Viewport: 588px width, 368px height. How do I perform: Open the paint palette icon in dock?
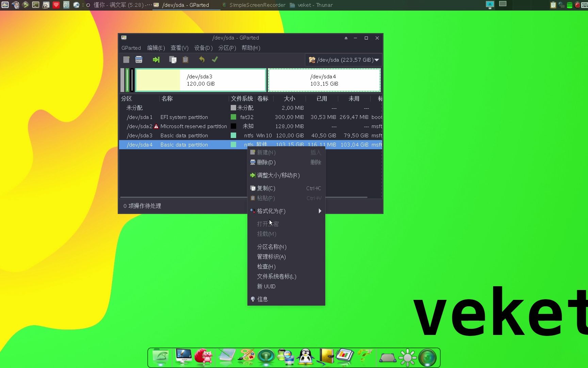[x=246, y=357]
